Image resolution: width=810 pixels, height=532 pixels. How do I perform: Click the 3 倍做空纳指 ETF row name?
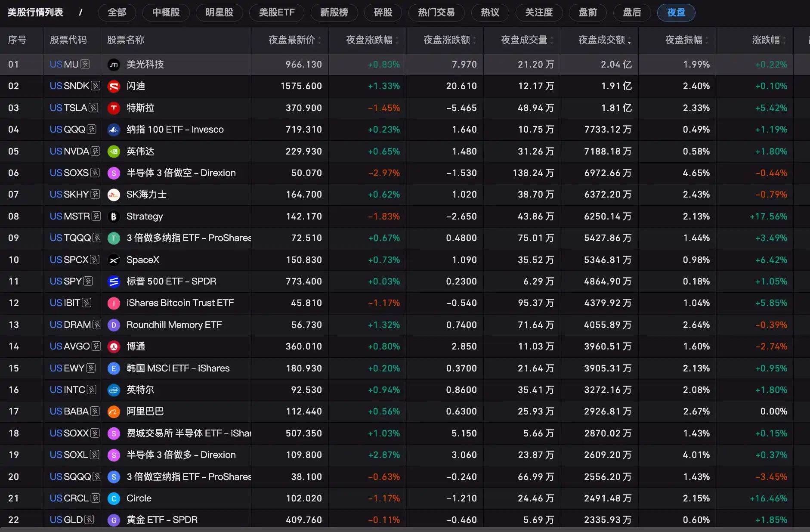pos(189,477)
